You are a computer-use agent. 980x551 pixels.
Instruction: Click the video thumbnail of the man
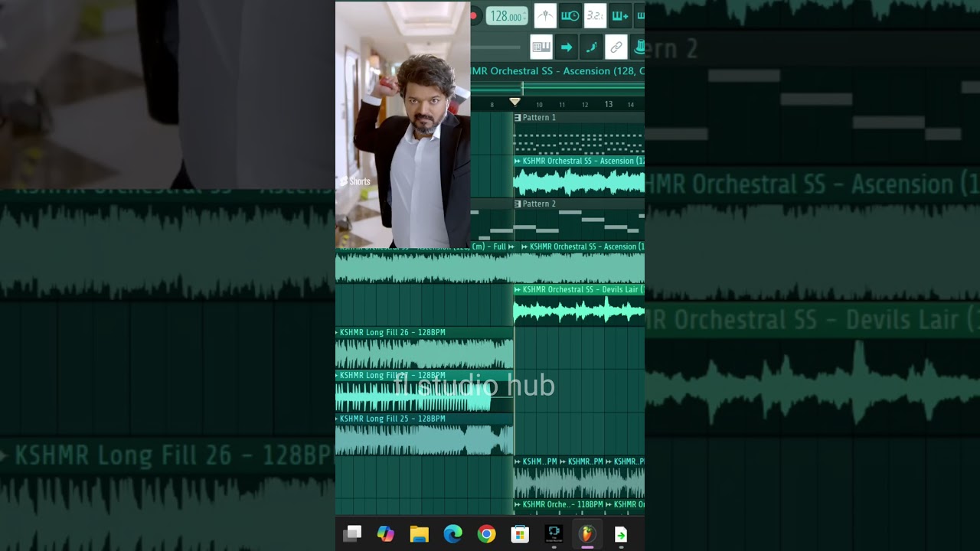[x=403, y=125]
